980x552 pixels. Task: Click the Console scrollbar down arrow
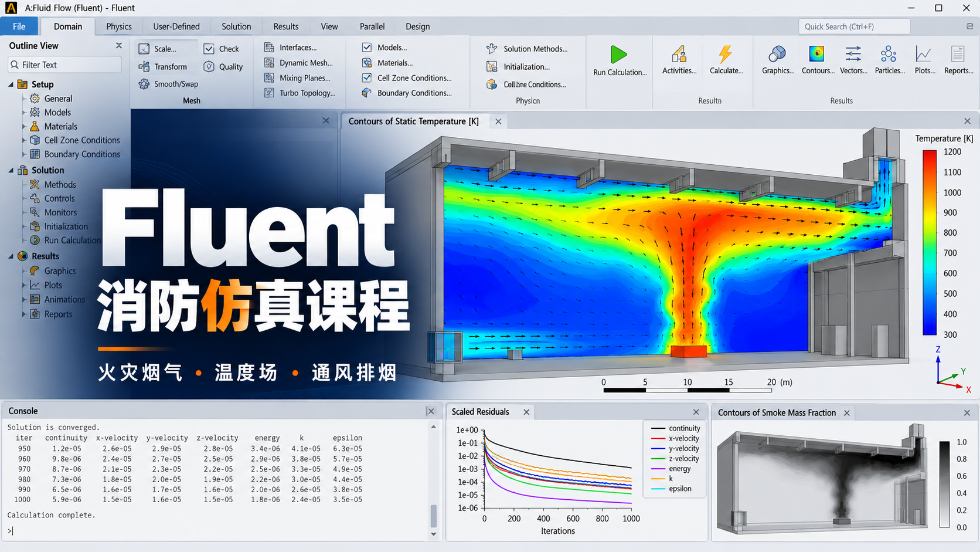pyautogui.click(x=434, y=534)
